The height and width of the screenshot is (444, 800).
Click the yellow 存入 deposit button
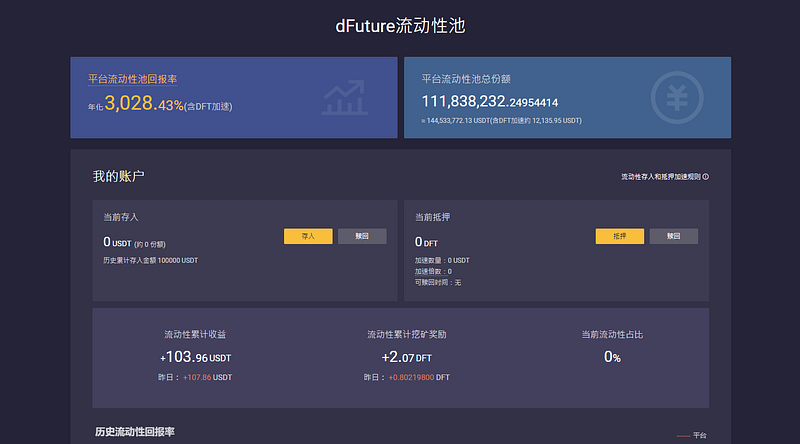(x=308, y=236)
